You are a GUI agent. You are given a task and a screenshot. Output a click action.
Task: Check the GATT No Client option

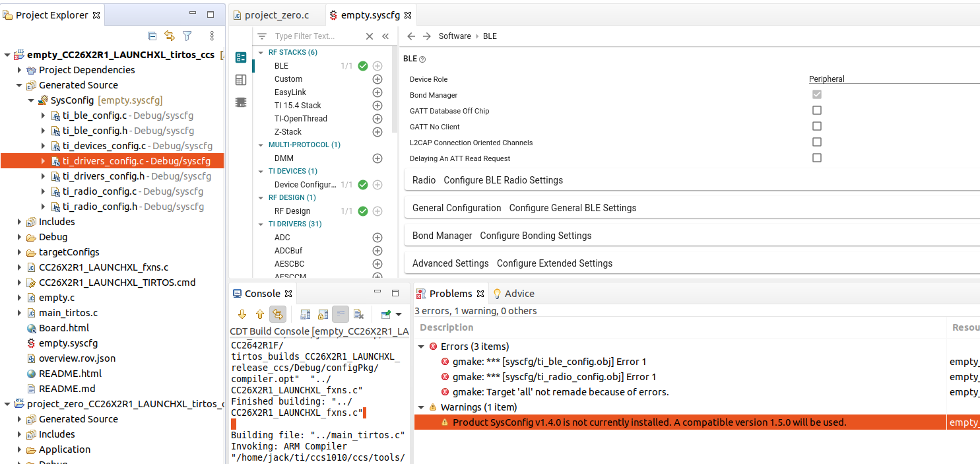click(817, 127)
